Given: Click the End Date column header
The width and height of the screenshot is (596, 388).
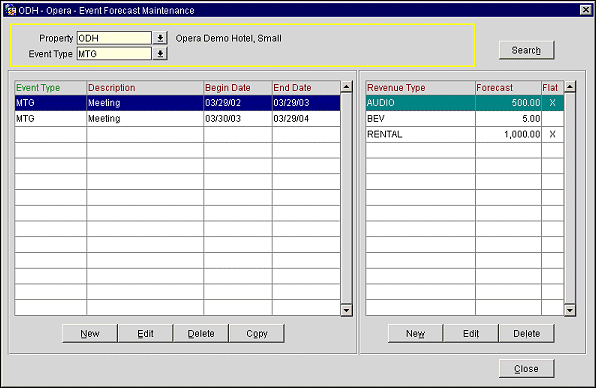Looking at the screenshot, I should point(306,88).
